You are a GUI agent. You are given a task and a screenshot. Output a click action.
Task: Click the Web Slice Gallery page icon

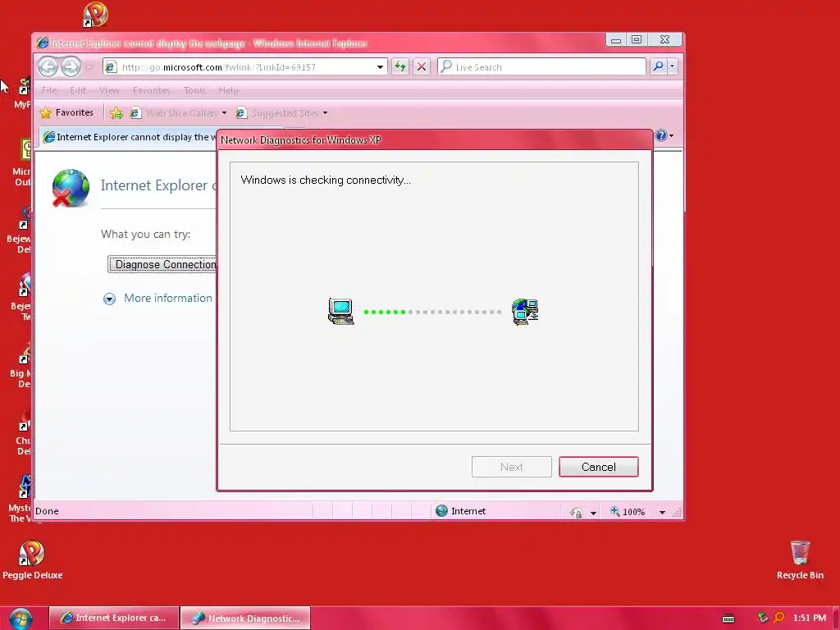pyautogui.click(x=135, y=113)
